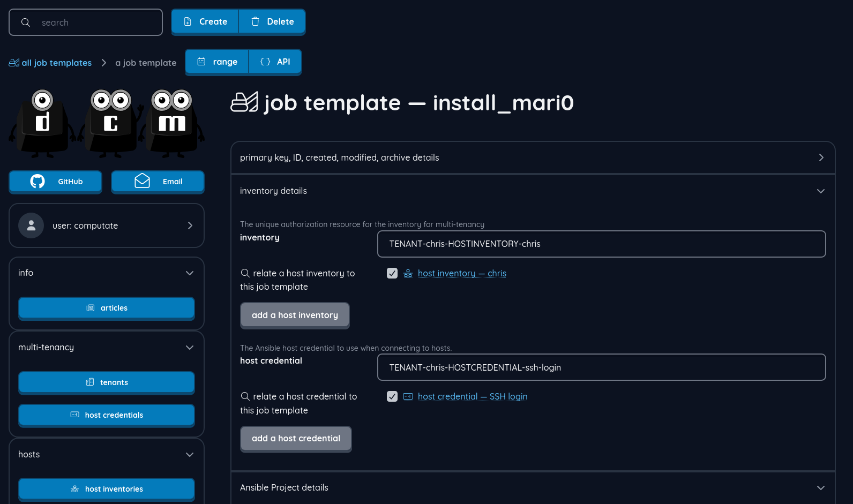Click the inventory text field
The width and height of the screenshot is (853, 504).
pyautogui.click(x=602, y=244)
